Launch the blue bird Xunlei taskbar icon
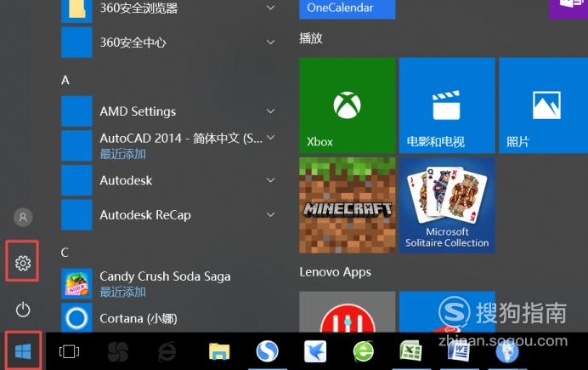This screenshot has height=370, width=588. pos(315,351)
